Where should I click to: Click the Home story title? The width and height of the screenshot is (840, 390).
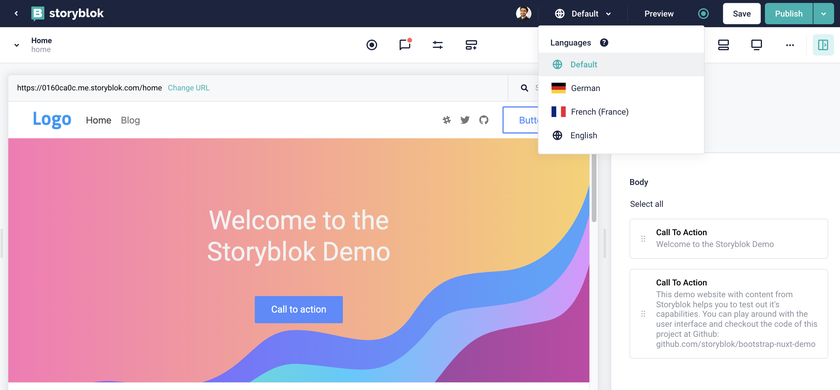point(41,40)
